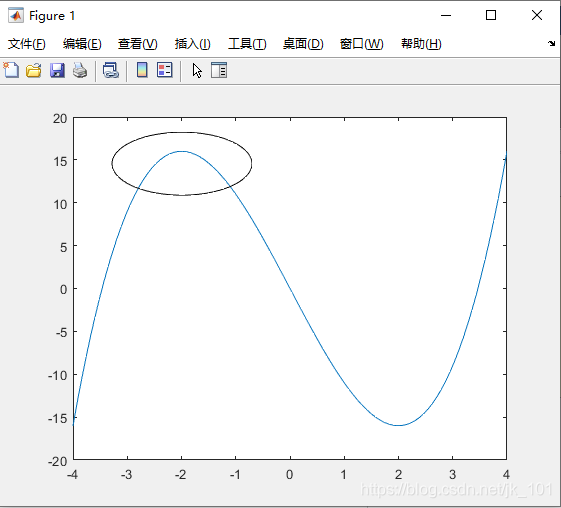
Task: Click the x-axis label -1
Action: (235, 475)
